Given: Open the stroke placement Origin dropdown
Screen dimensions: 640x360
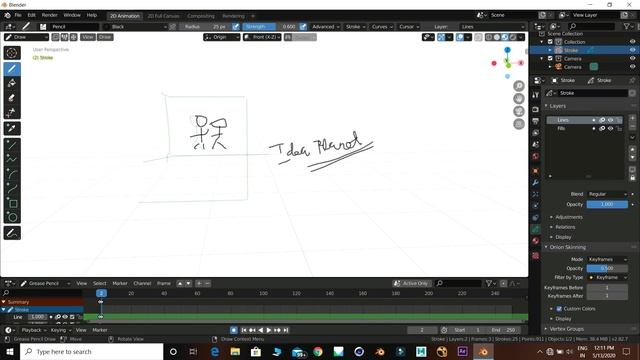Looking at the screenshot, I should [x=222, y=37].
